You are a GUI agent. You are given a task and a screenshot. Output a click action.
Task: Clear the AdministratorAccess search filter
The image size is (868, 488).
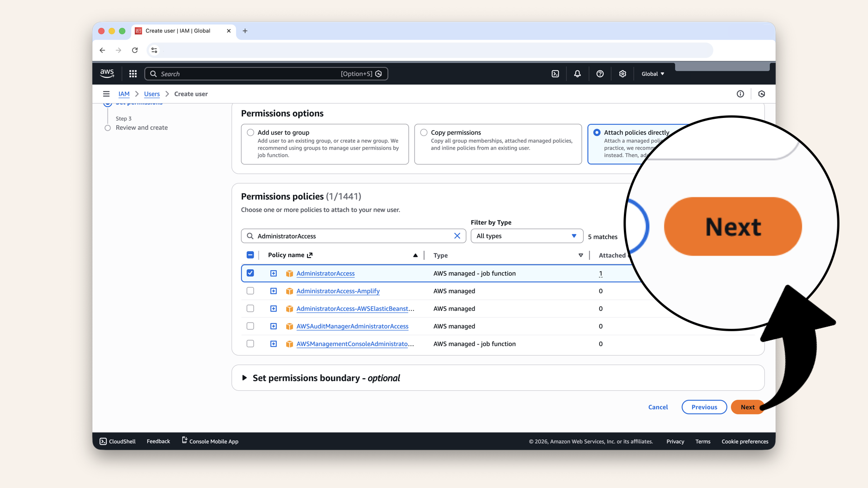(457, 236)
